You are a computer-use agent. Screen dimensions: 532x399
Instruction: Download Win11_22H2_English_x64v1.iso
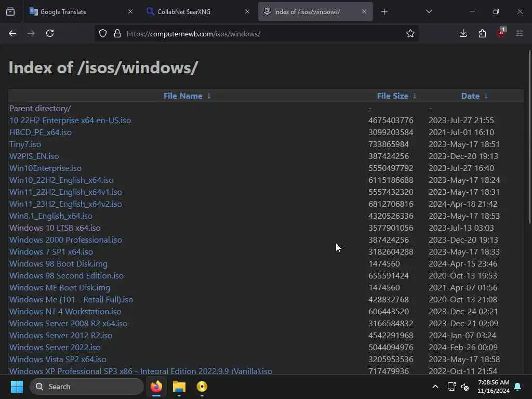(x=65, y=192)
